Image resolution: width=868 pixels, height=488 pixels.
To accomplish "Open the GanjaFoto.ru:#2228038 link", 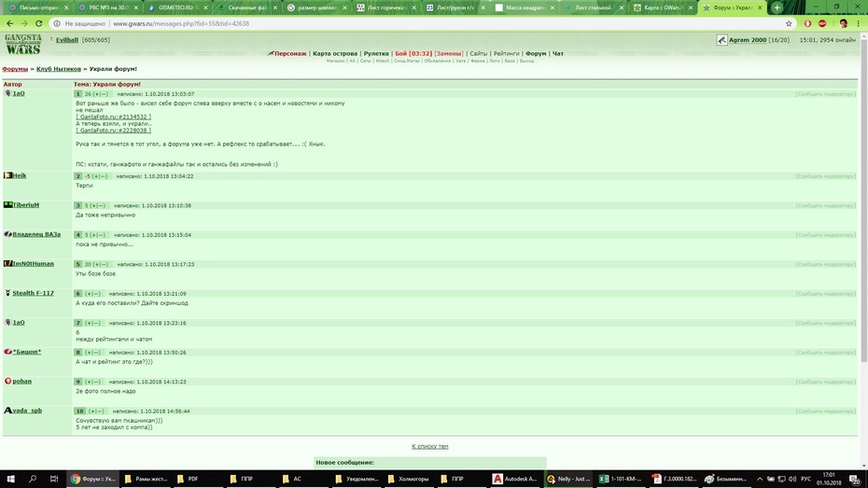I will [114, 131].
